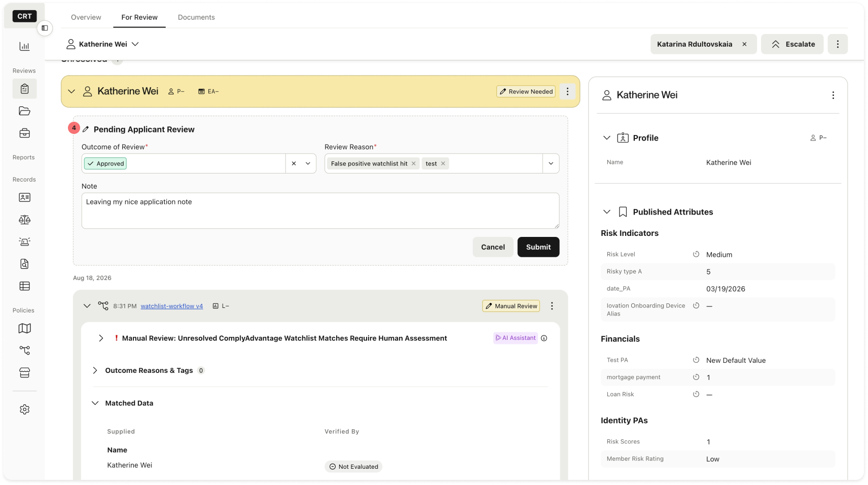Open the ID card Records icon
Screen dimensions: 868x485
[24, 197]
